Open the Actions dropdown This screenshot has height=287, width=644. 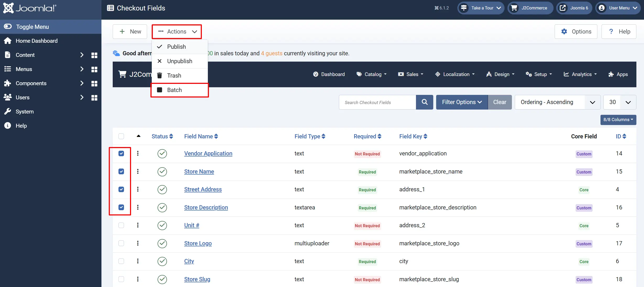177,32
